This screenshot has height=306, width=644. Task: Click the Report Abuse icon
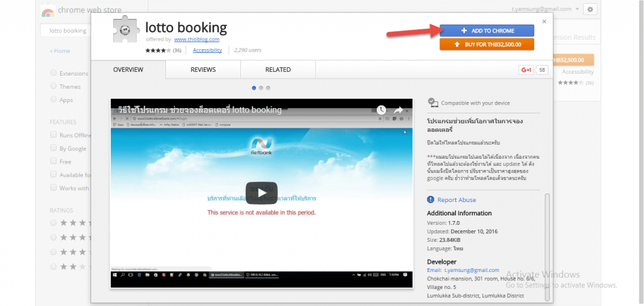click(431, 200)
